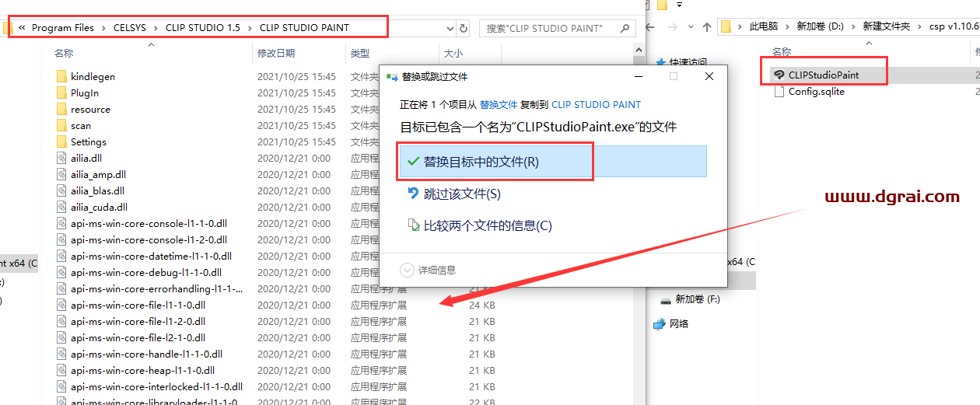Viewport: 980px width, 405px height.
Task: Select api-ms-win-core-datetime-l1-1-0.dll file icon
Action: [x=62, y=257]
